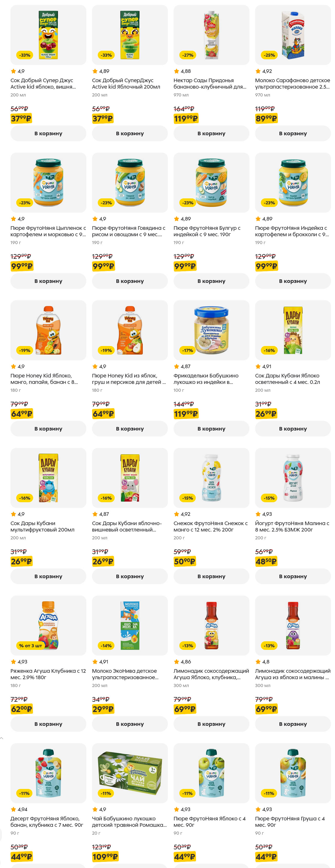Open the Пюре ФрутоНяня Груша pouch image

(x=293, y=773)
